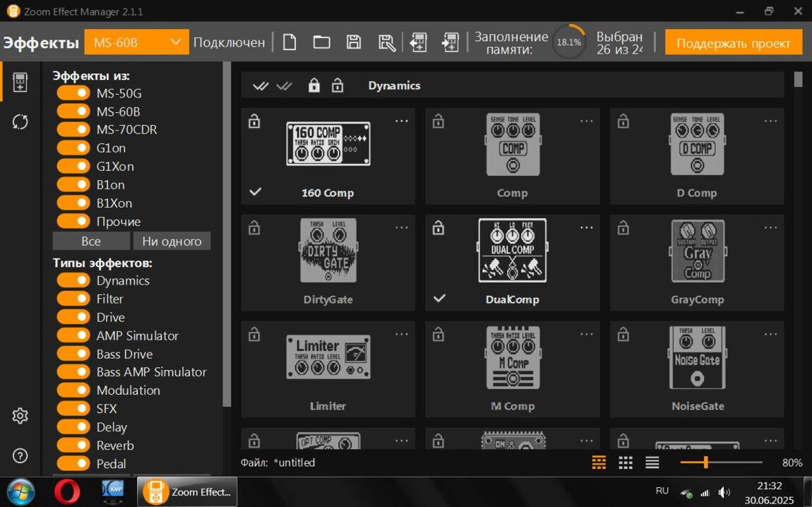Click the 21:32 taskbar clock
812x507 pixels.
(769, 486)
